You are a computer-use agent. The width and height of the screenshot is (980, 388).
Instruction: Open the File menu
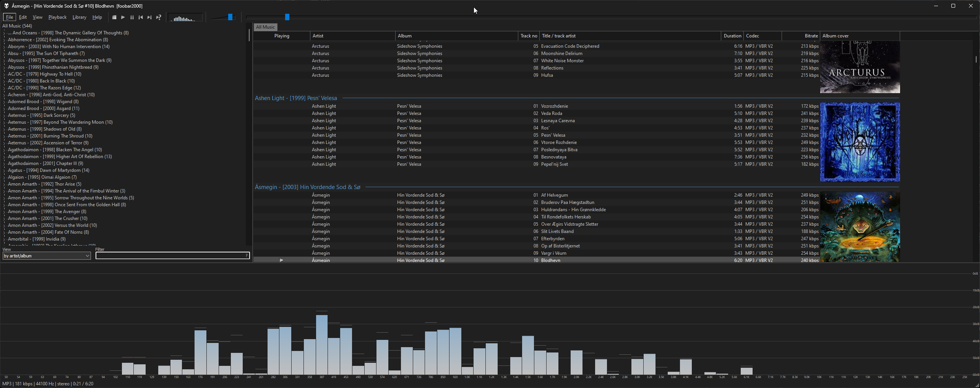point(10,17)
